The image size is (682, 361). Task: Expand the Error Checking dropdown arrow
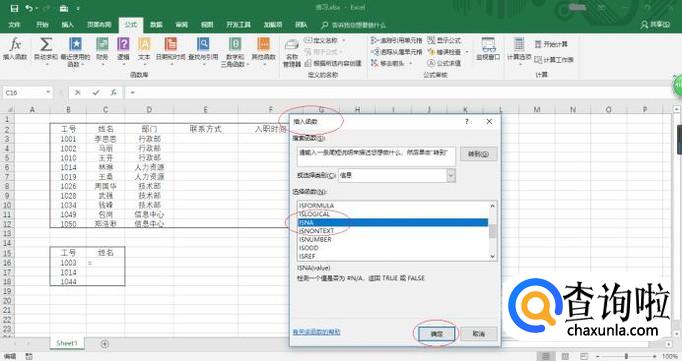[467, 52]
